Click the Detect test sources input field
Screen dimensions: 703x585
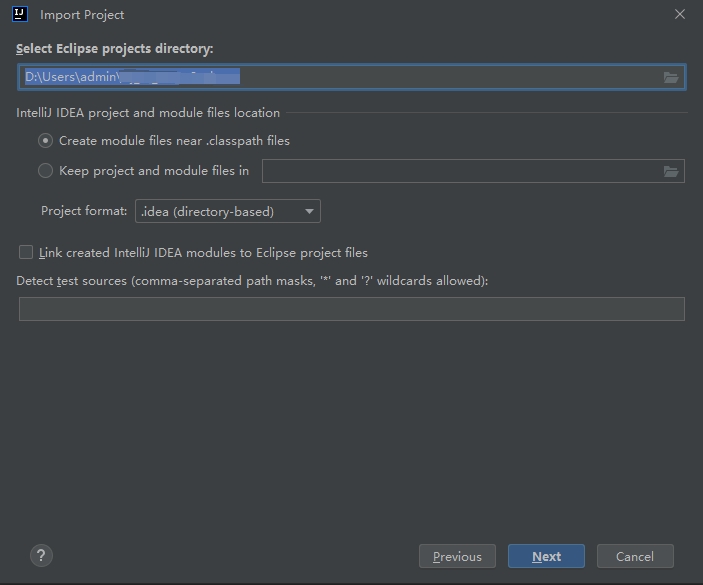click(x=351, y=309)
